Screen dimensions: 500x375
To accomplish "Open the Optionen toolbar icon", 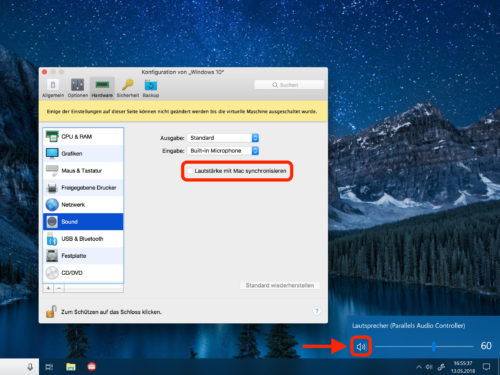I will point(77,85).
